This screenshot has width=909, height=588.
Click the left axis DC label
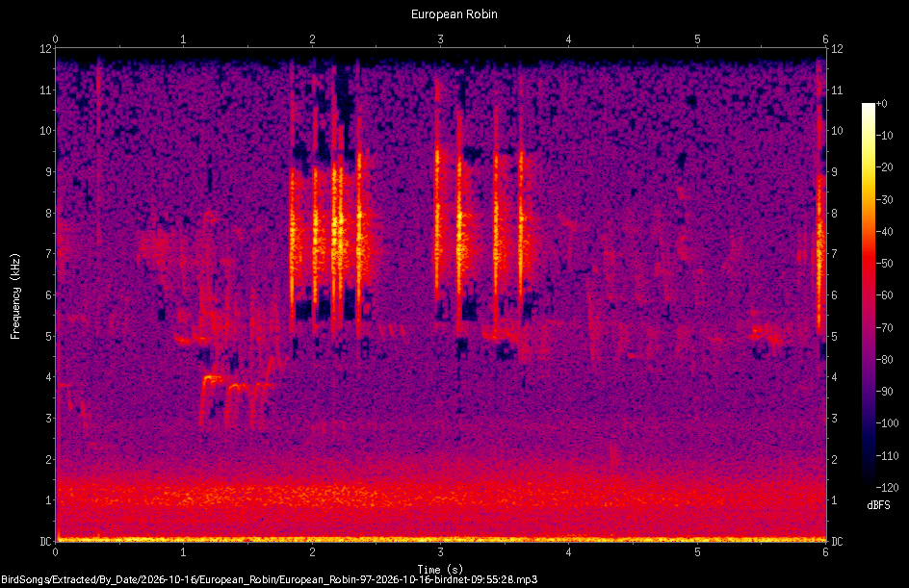point(45,541)
